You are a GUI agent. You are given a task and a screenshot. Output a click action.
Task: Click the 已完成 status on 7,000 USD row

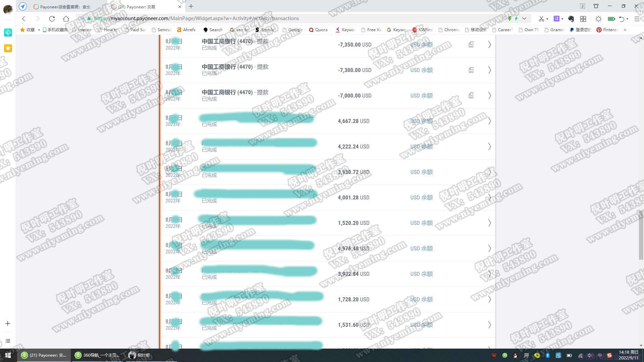(x=209, y=99)
